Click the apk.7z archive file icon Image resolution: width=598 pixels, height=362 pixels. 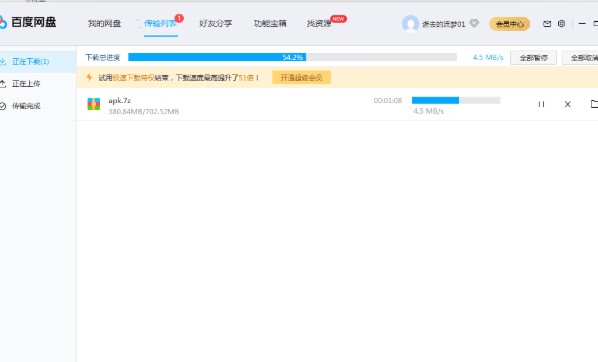coord(93,104)
